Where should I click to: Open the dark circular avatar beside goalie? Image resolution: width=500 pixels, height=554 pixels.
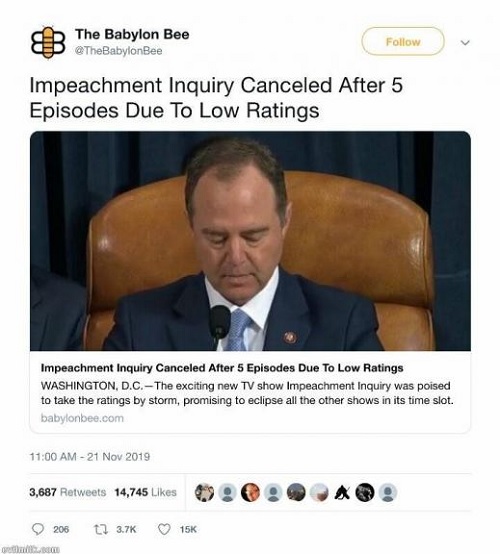365,492
